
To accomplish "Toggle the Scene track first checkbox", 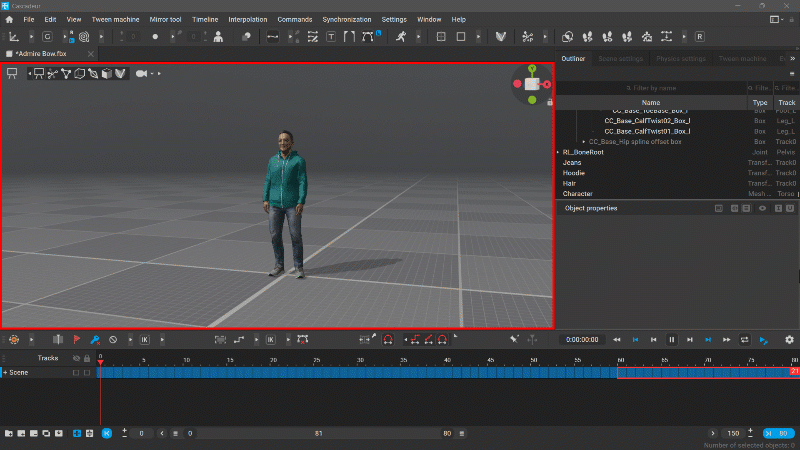I will [x=77, y=372].
